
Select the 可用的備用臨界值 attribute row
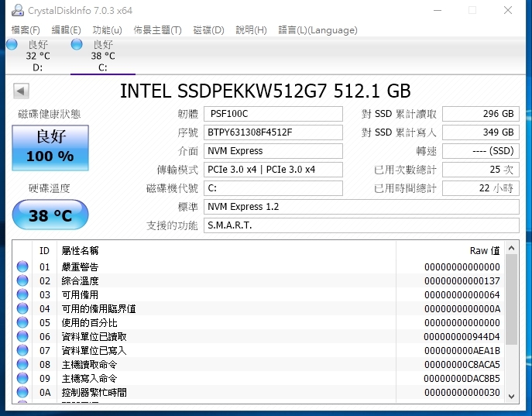tap(259, 308)
